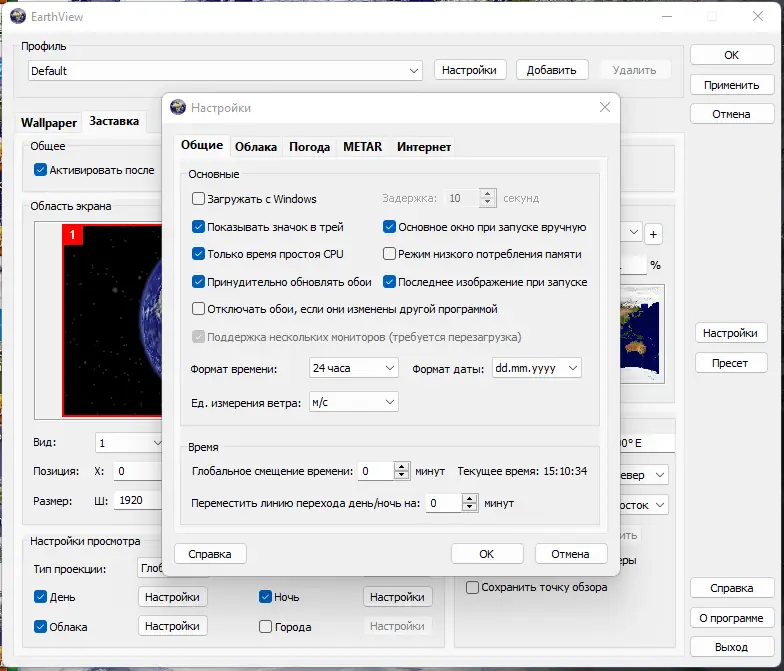Click Добавить profile button
This screenshot has width=784, height=671.
(552, 70)
